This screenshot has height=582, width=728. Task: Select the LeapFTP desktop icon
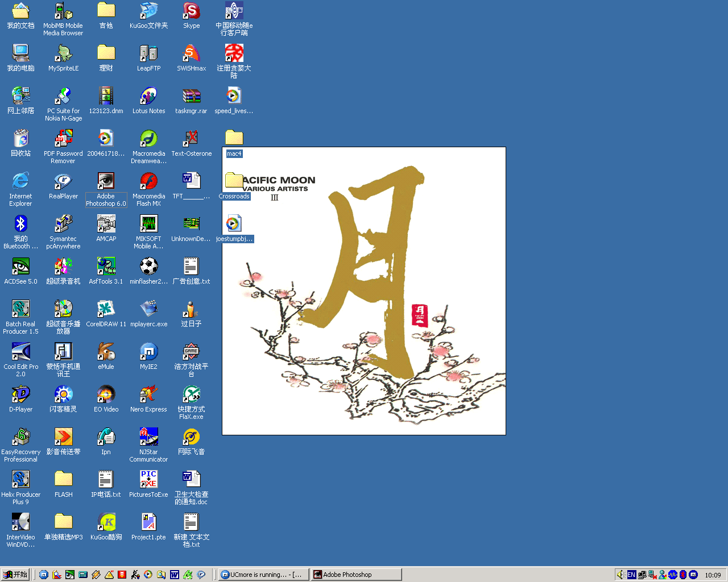(148, 58)
